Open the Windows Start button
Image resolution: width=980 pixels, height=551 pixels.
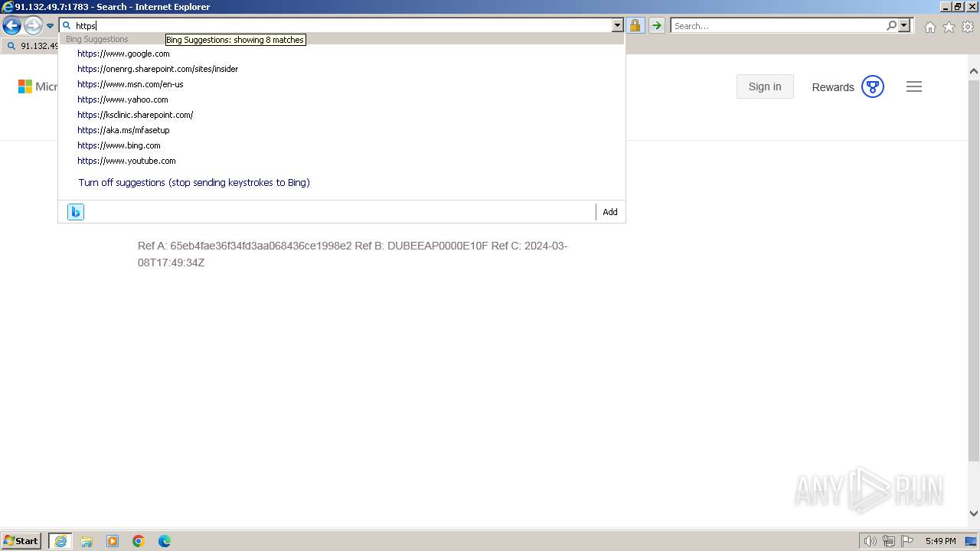(21, 541)
